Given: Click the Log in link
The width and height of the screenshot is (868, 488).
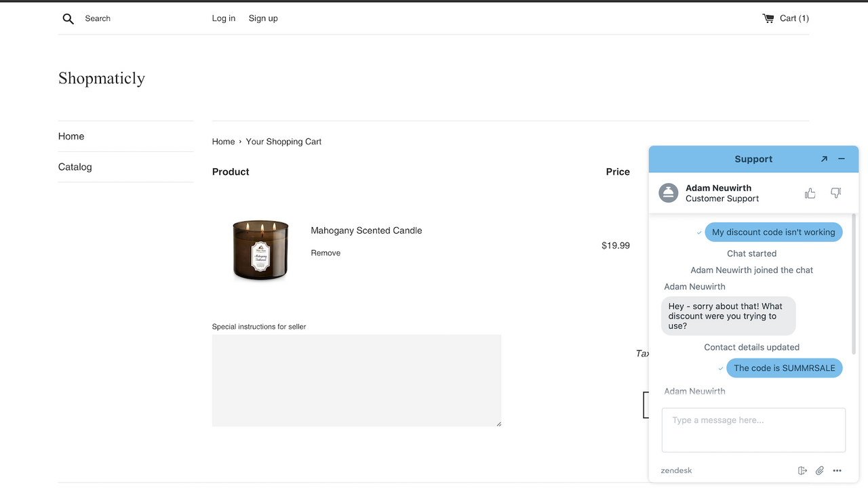Looking at the screenshot, I should tap(223, 18).
